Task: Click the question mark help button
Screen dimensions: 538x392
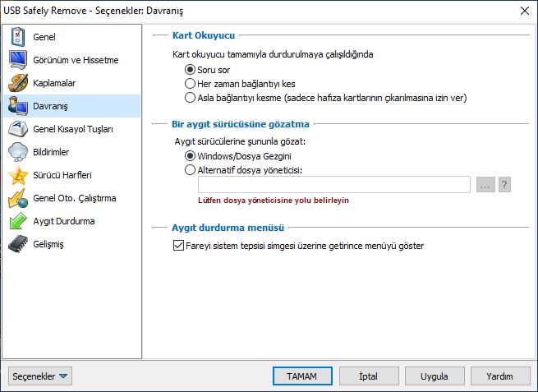Action: click(x=504, y=185)
